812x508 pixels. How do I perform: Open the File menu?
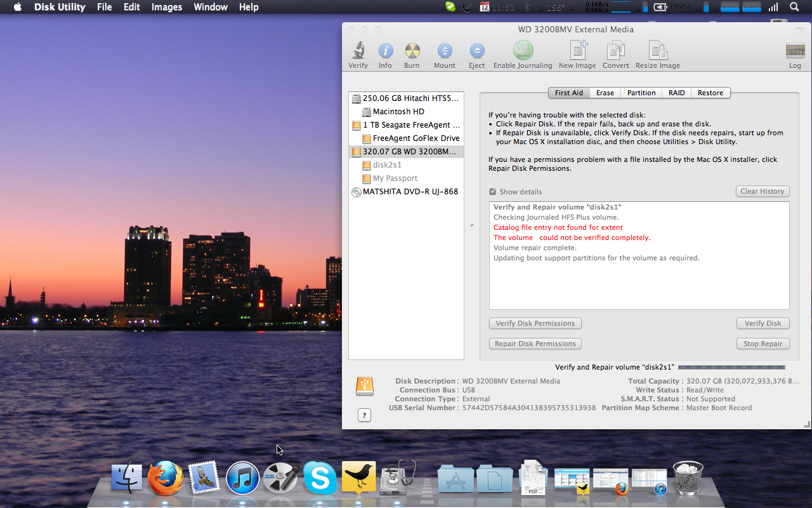click(105, 7)
